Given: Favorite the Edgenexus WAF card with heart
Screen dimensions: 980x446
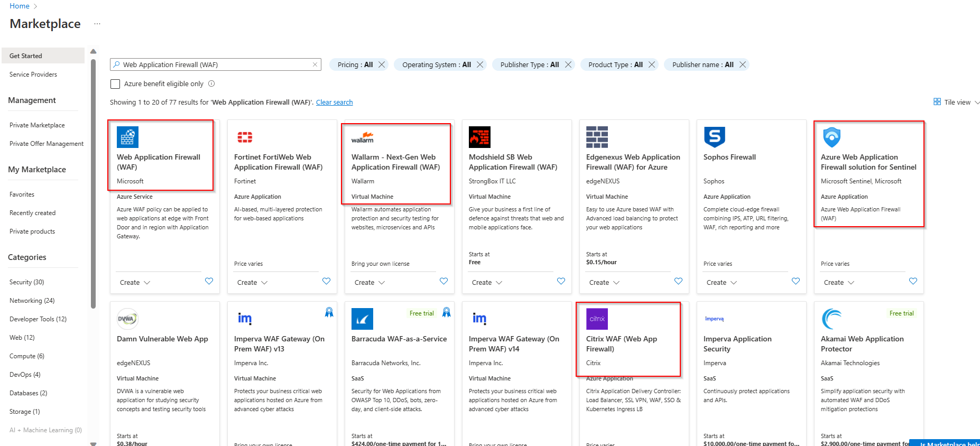Looking at the screenshot, I should (678, 281).
